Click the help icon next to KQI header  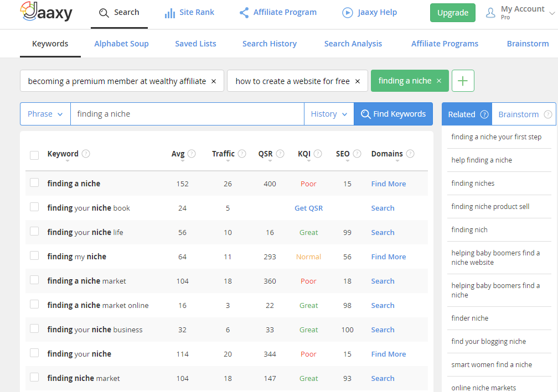pos(318,154)
